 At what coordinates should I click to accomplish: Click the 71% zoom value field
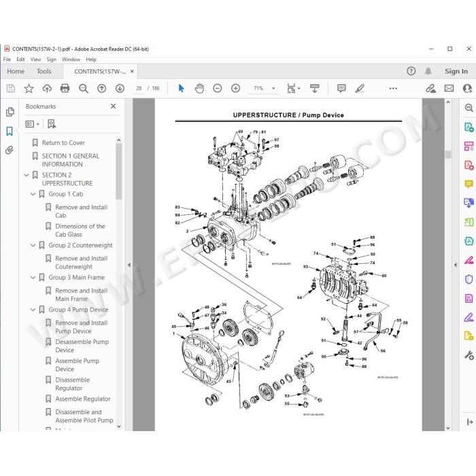(258, 88)
